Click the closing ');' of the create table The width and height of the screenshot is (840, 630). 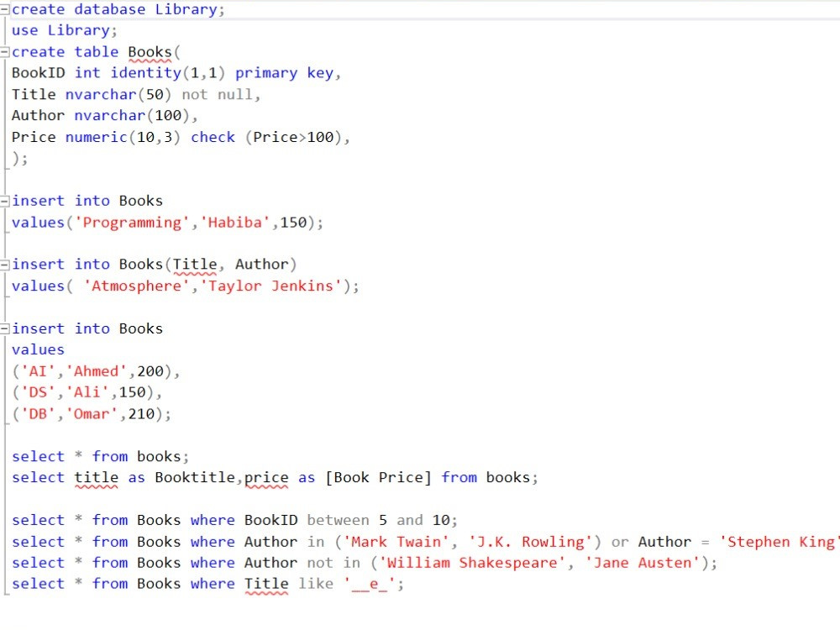tap(19, 159)
